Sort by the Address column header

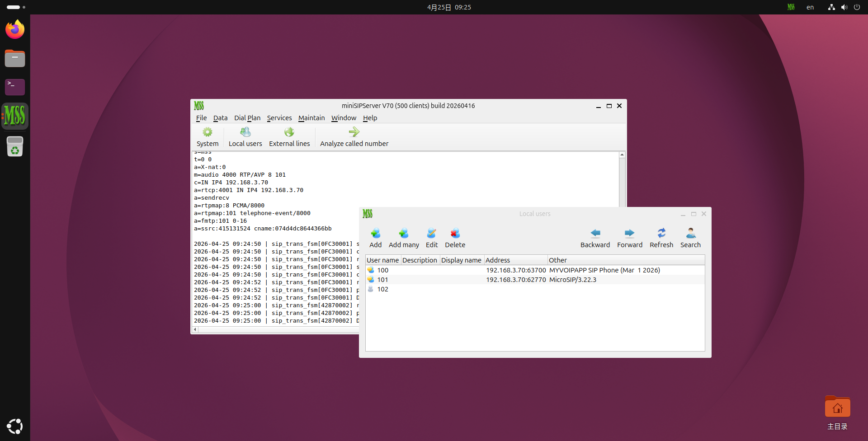click(515, 260)
